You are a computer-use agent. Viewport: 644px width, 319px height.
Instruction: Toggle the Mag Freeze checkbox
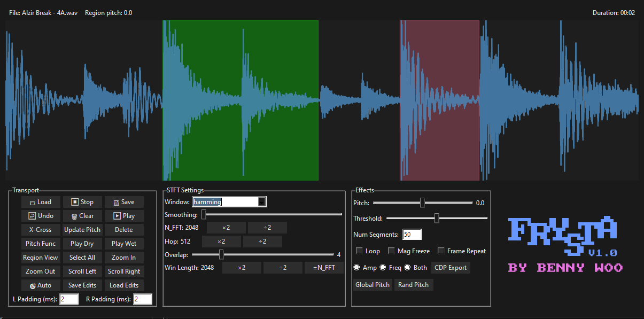(391, 251)
